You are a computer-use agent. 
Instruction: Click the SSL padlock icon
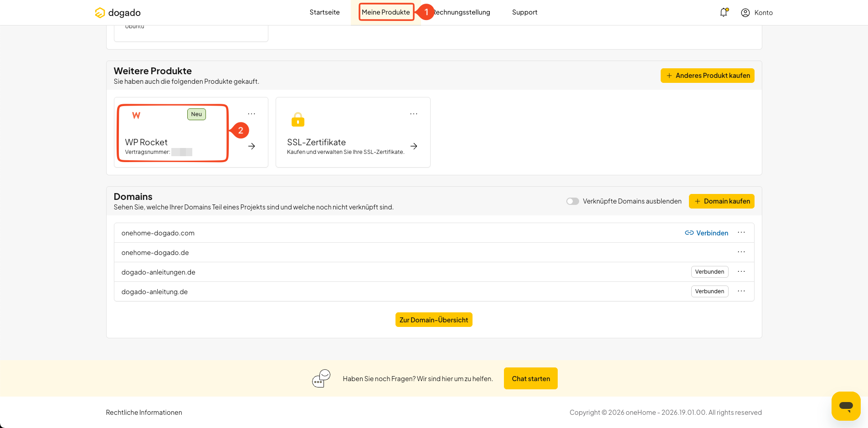click(x=298, y=119)
